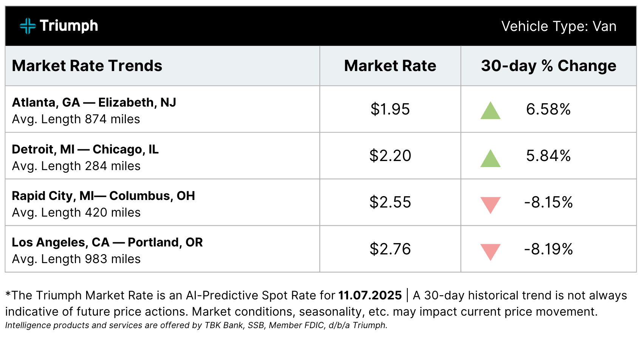Click the Triumph brand name text
Image resolution: width=644 pixels, height=344 pixels.
[x=69, y=26]
